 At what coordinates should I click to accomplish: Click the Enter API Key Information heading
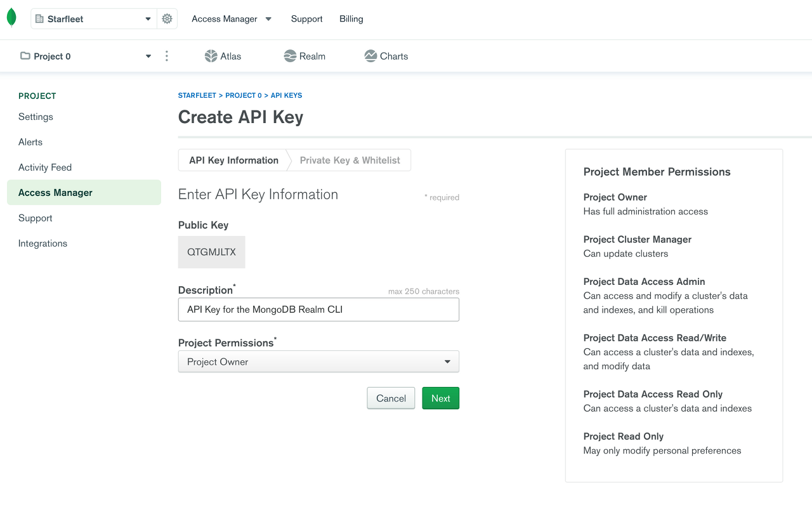(x=258, y=195)
